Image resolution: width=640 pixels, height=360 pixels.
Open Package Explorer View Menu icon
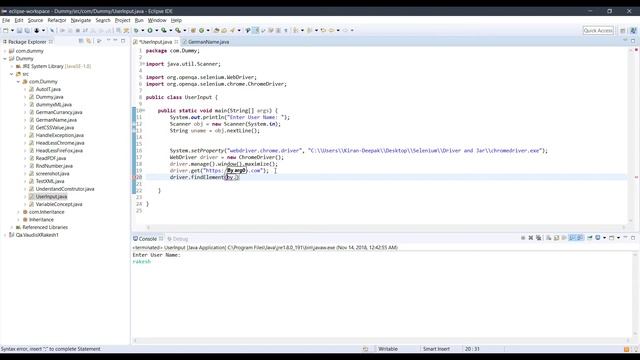(99, 41)
